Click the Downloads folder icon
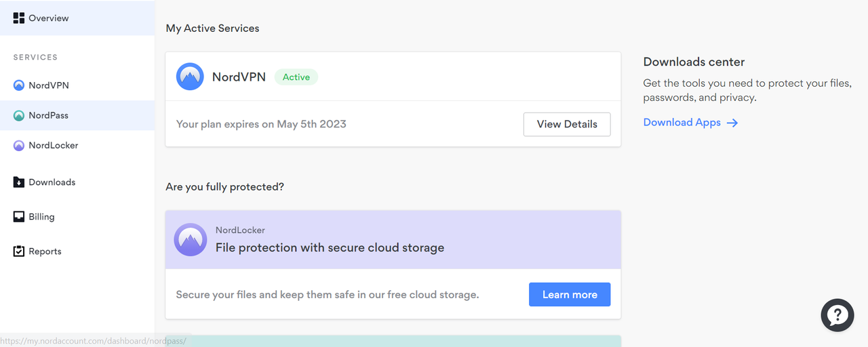The image size is (868, 347). [x=19, y=182]
